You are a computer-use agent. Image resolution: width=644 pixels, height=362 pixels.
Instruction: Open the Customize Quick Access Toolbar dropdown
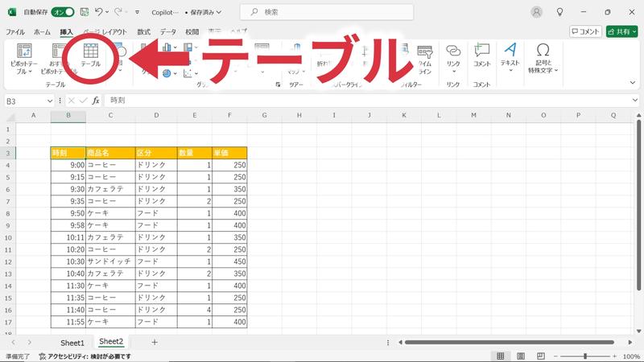click(x=137, y=12)
